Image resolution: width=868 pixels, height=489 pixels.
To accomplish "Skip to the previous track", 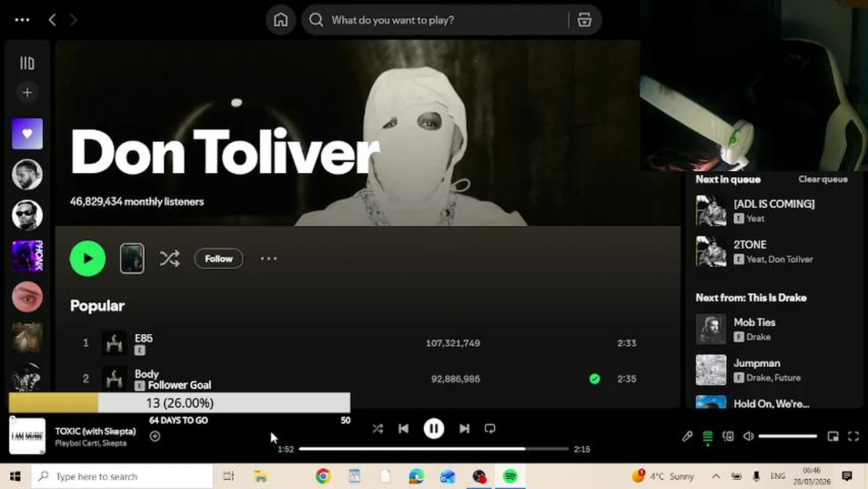I will pos(403,429).
